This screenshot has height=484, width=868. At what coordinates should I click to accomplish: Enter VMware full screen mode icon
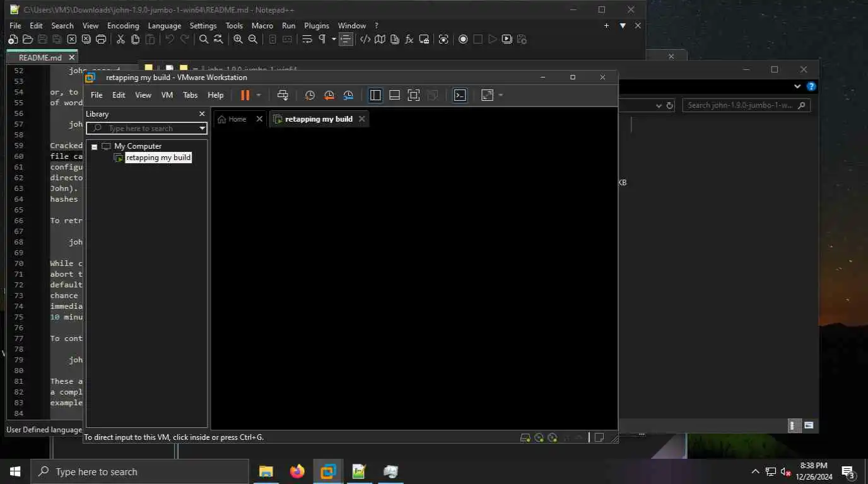point(413,95)
